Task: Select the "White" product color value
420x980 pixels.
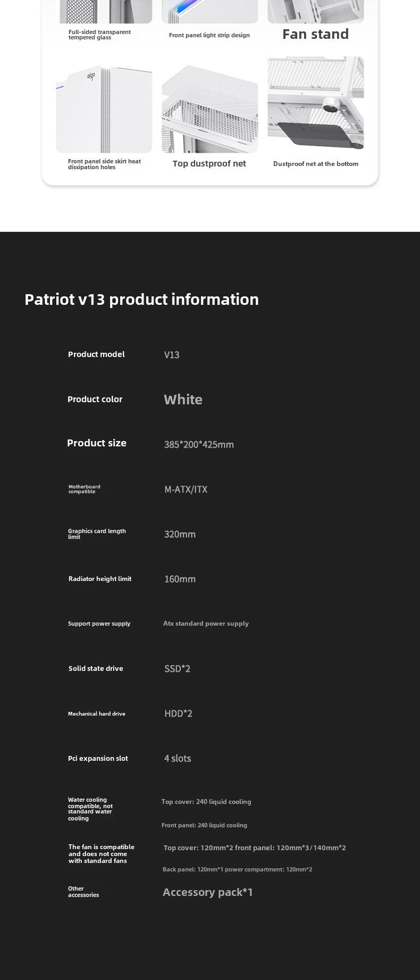Action: 183,400
